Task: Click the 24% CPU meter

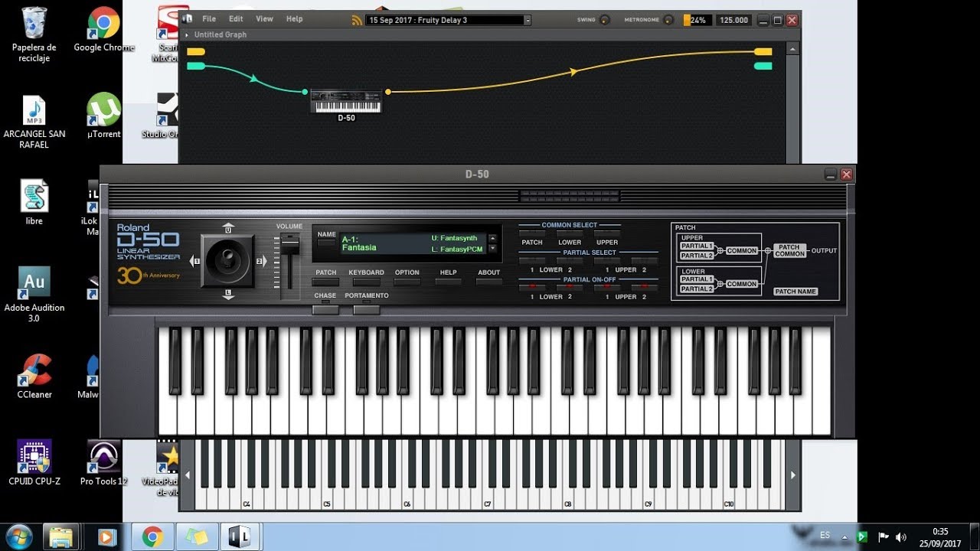Action: tap(697, 20)
